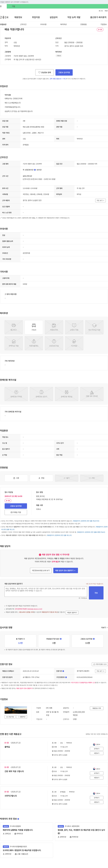Open the 간판 제작 직원 구합니다 posting
This screenshot has height=868, width=108.
pos(14,771)
